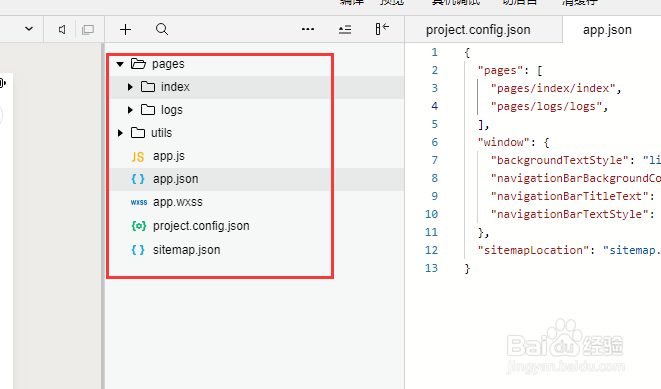Click the collapse-all folders icon
Screen dimensions: 661x389
[x=345, y=30]
